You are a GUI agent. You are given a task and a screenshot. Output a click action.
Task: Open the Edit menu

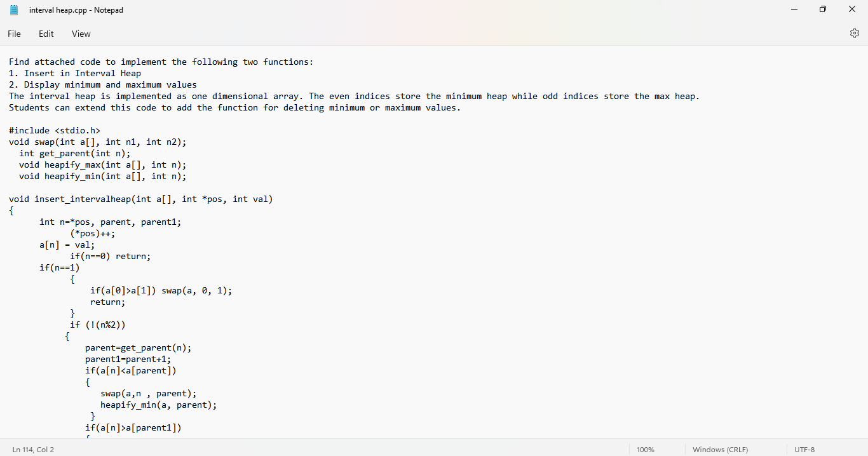click(46, 34)
